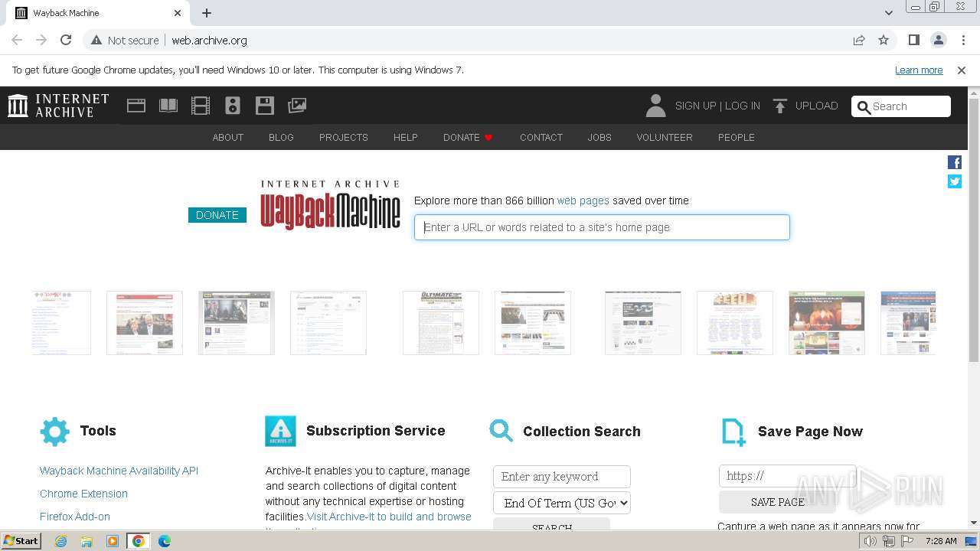
Task: Go back in browser history
Action: coord(17,40)
